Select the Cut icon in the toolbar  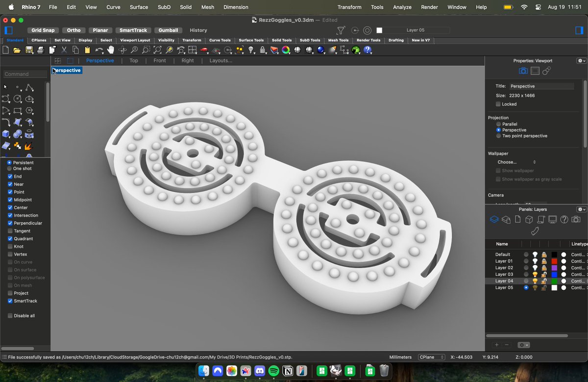tap(64, 50)
